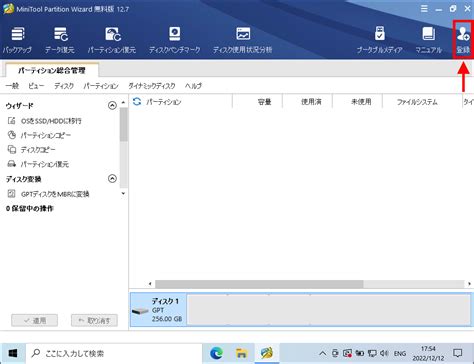This screenshot has width=474, height=364.
Task: Open the ヘルプ menu
Action: coord(193,86)
